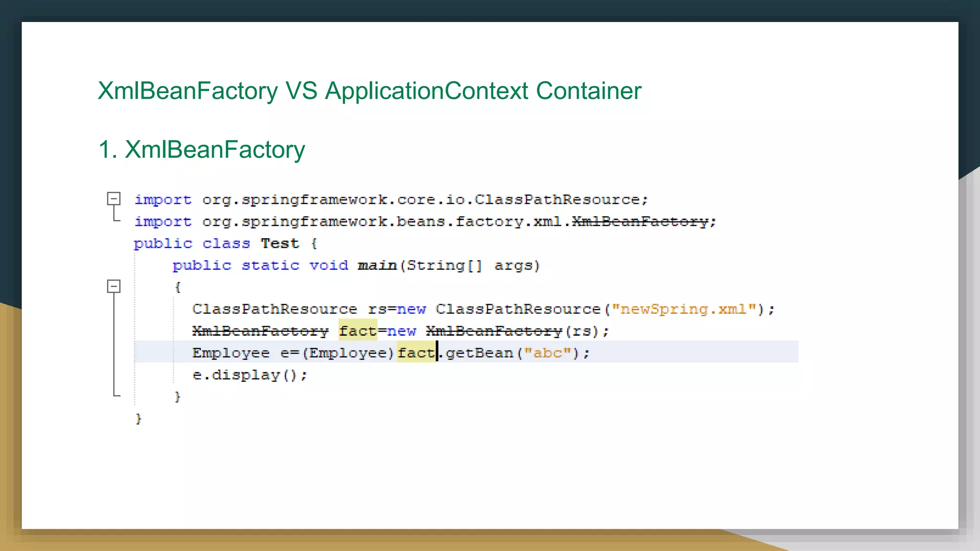Click the highlighted 'fact' before getBean
This screenshot has width=980, height=551.
pyautogui.click(x=416, y=353)
